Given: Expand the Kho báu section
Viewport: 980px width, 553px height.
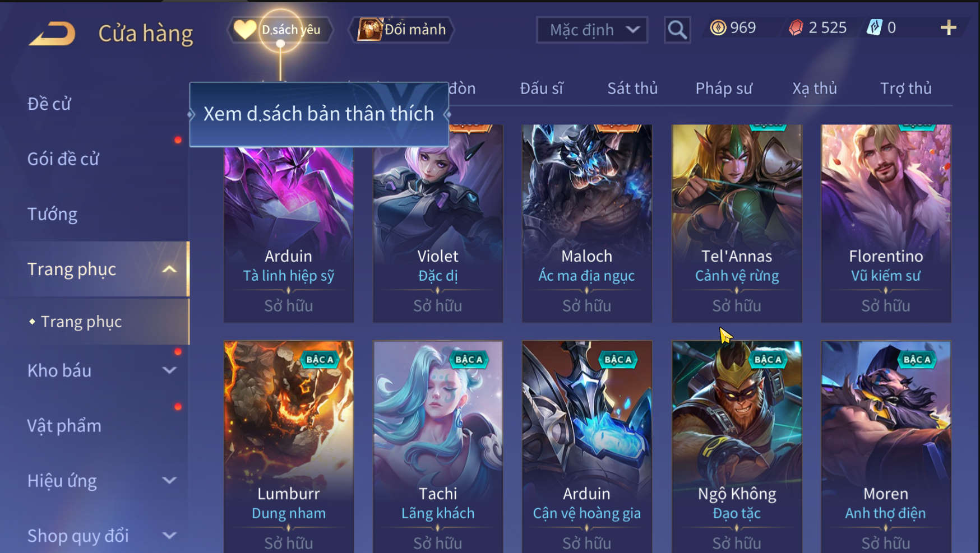Looking at the screenshot, I should (169, 370).
